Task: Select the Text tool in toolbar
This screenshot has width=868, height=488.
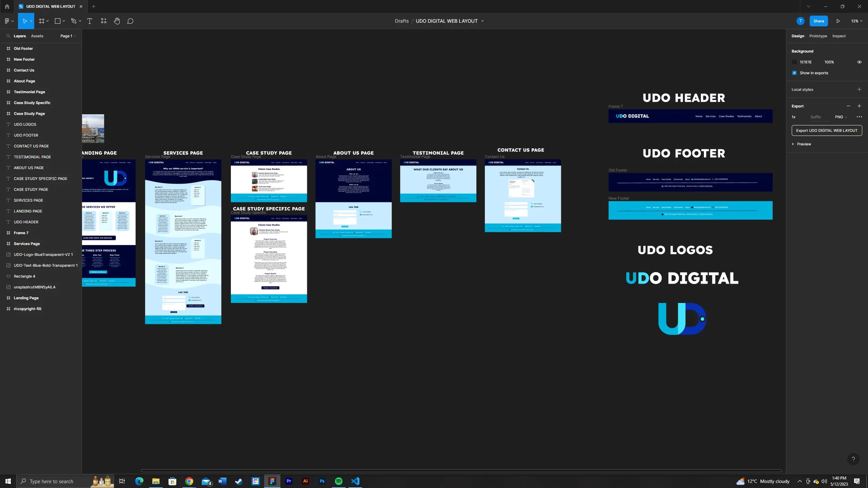Action: pos(90,21)
